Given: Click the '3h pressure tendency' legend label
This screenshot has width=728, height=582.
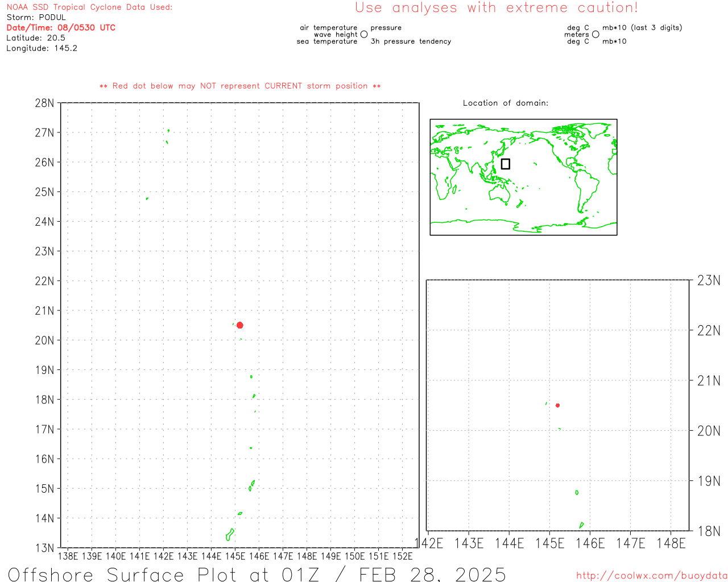Looking at the screenshot, I should point(411,41).
